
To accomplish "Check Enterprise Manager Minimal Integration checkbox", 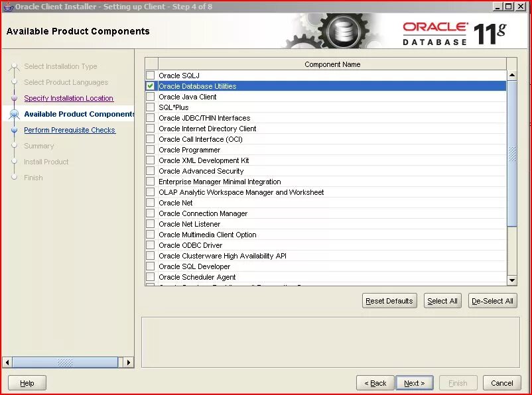I will point(151,182).
